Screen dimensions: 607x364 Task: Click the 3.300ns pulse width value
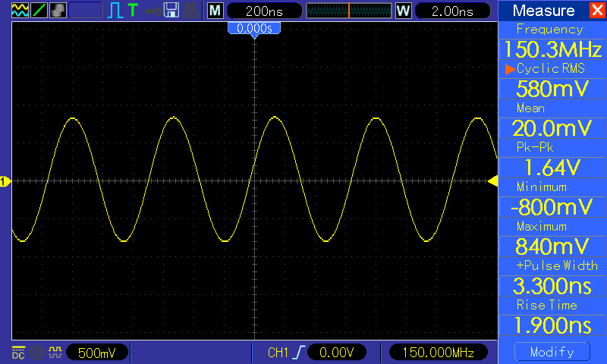[552, 286]
